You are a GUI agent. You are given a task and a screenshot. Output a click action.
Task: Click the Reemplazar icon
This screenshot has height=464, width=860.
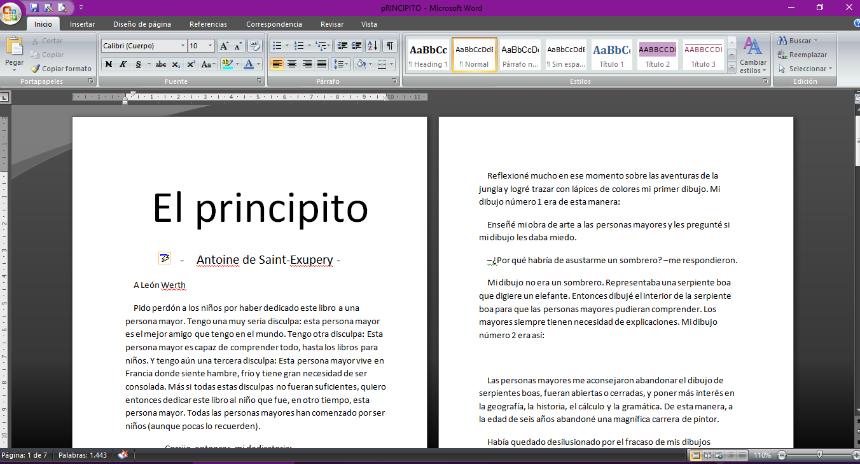(783, 54)
